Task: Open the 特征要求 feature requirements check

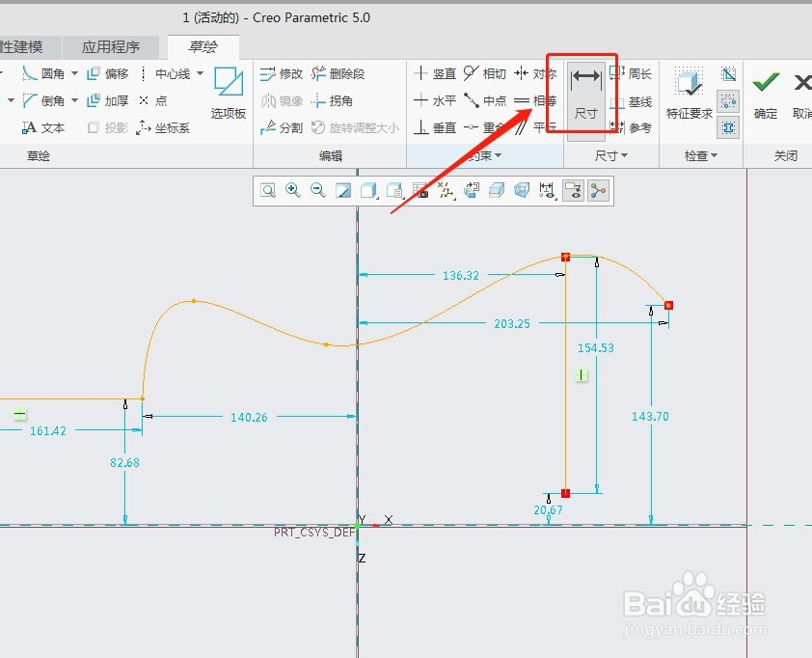Action: click(690, 94)
